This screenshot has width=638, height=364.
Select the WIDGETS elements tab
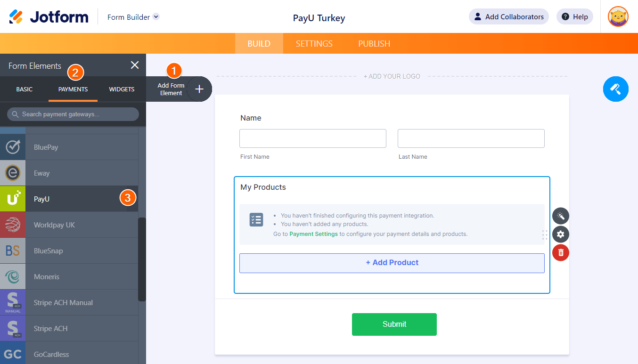tap(122, 89)
